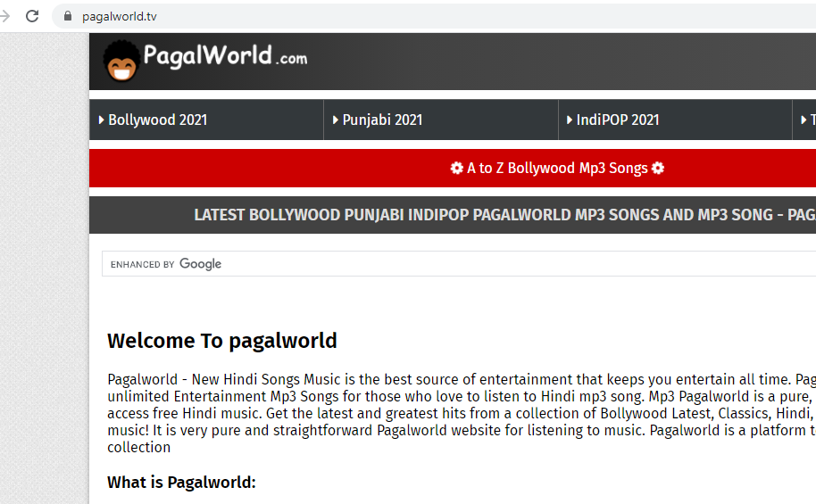
Task: Click the browser reload button
Action: (x=32, y=16)
